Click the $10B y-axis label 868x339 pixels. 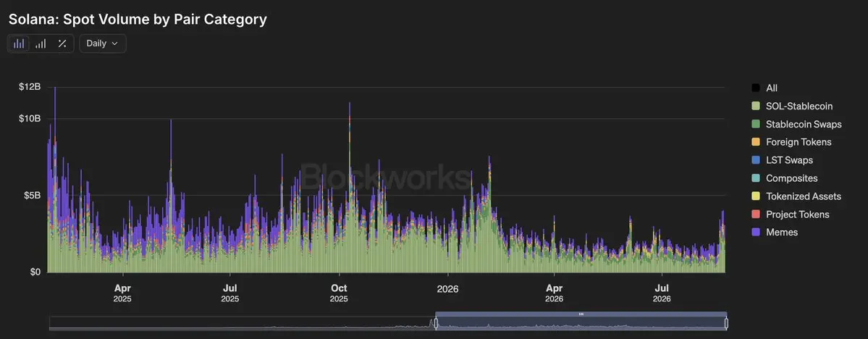click(x=31, y=119)
